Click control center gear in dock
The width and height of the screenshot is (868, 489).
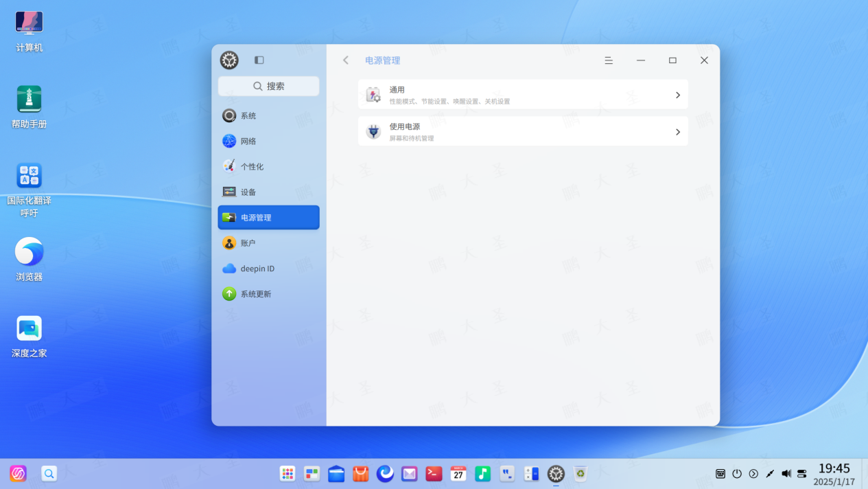coord(556,473)
